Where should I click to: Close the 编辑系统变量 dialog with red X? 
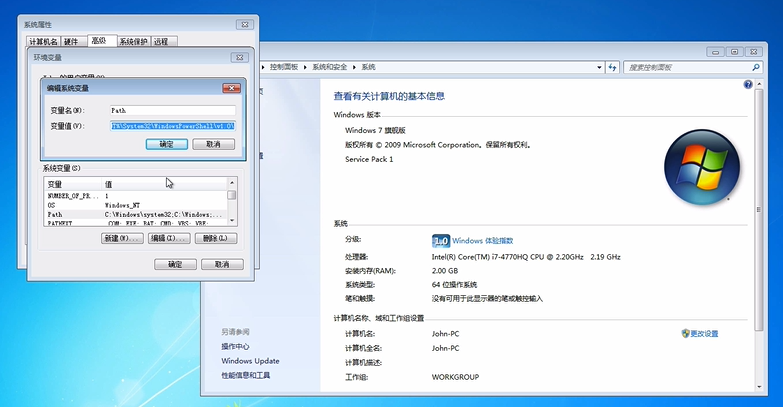tap(231, 88)
